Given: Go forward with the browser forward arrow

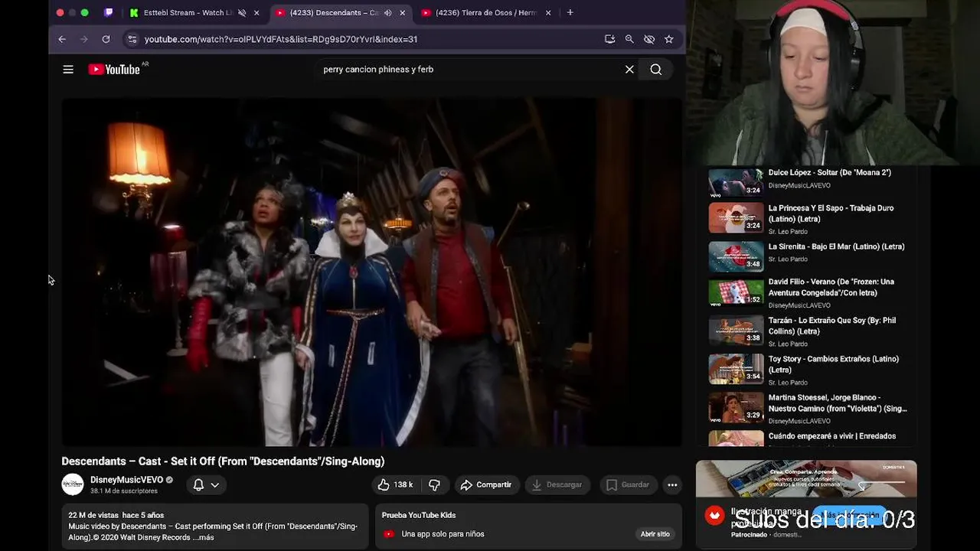Looking at the screenshot, I should (84, 39).
